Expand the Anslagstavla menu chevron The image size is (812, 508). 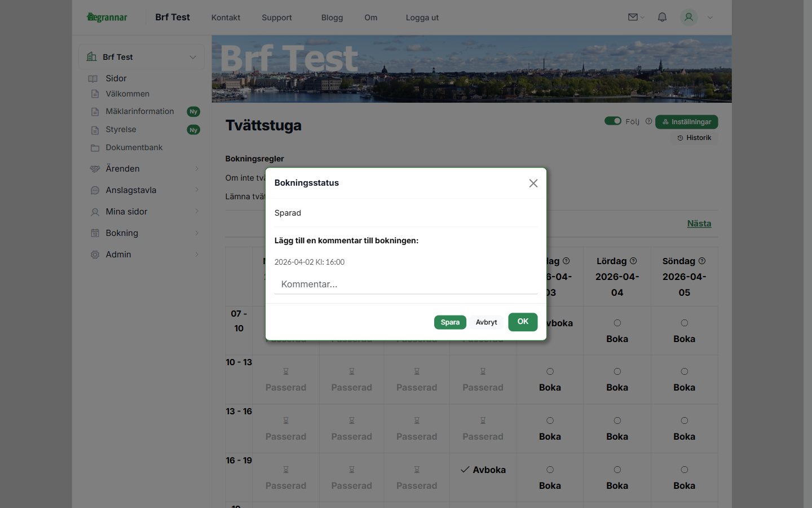pyautogui.click(x=197, y=190)
